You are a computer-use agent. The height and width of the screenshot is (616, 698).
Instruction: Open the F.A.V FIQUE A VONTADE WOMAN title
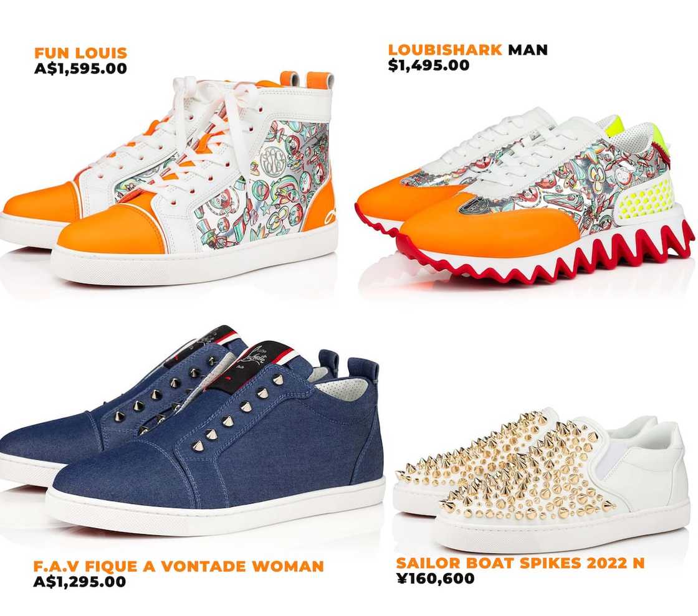(178, 566)
